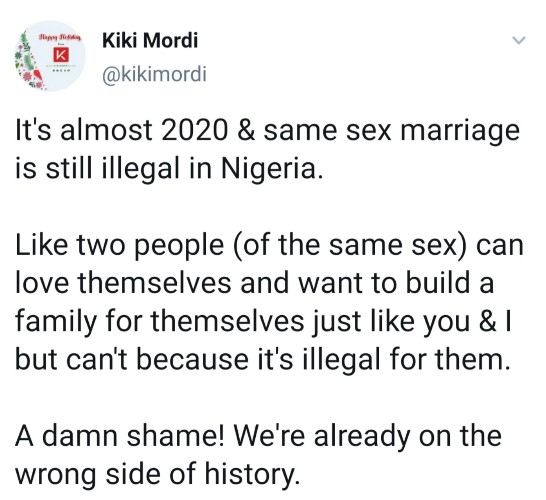Click the tweet's first paragraph about 2020
Screen dimensions: 546x500
[x=267, y=149]
